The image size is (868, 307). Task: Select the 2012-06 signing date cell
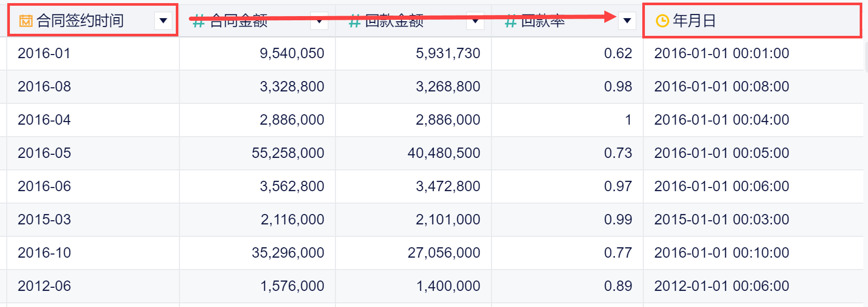point(44,286)
